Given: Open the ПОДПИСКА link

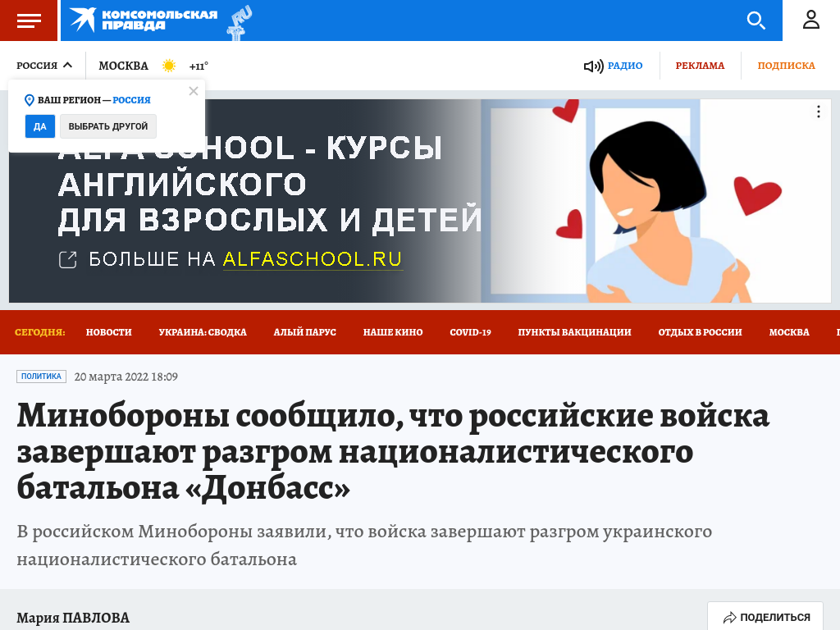Looking at the screenshot, I should click(x=786, y=66).
